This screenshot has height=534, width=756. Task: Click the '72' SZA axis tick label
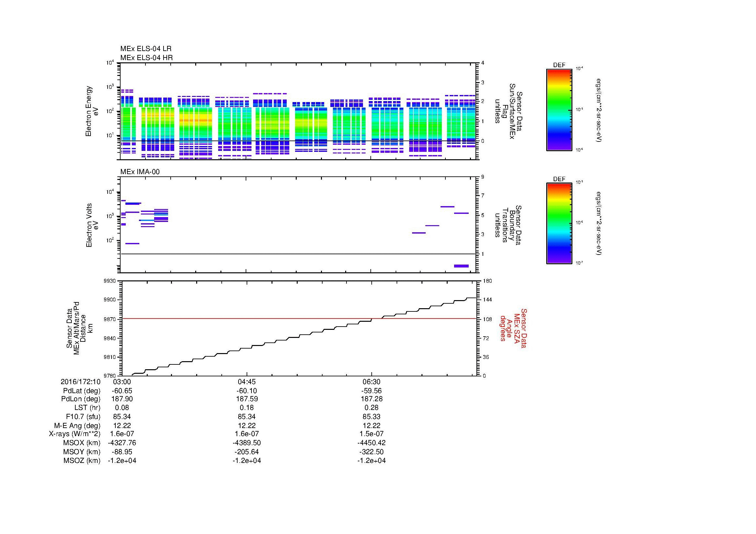[486, 338]
